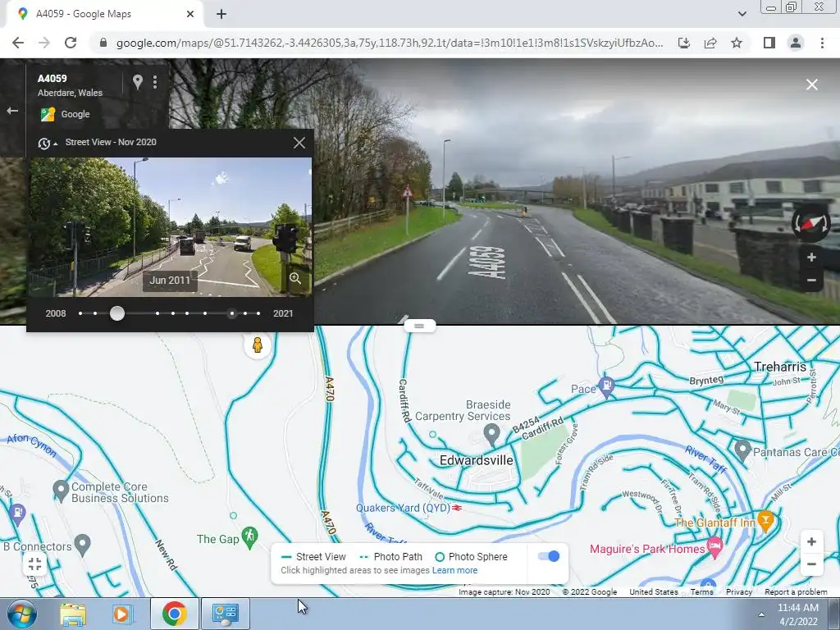Click the United States link

coord(654,592)
